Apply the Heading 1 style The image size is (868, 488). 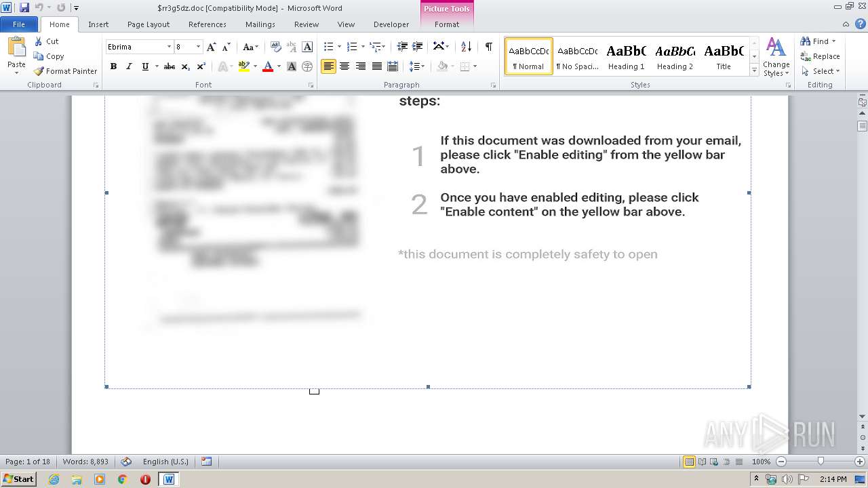[x=626, y=56]
